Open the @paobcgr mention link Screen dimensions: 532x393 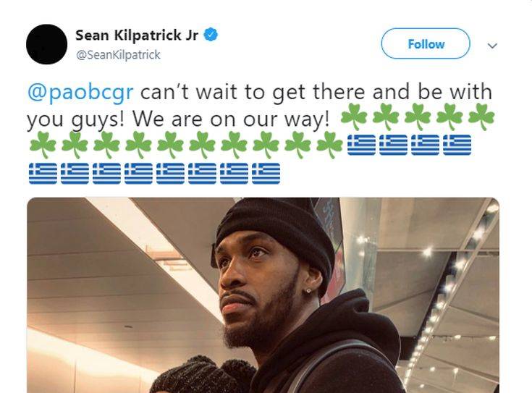tap(80, 92)
